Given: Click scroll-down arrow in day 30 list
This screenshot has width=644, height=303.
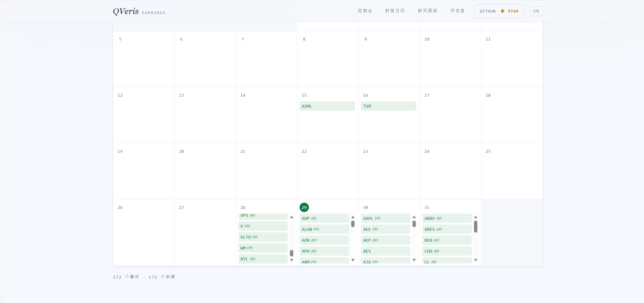Looking at the screenshot, I should click(x=414, y=260).
